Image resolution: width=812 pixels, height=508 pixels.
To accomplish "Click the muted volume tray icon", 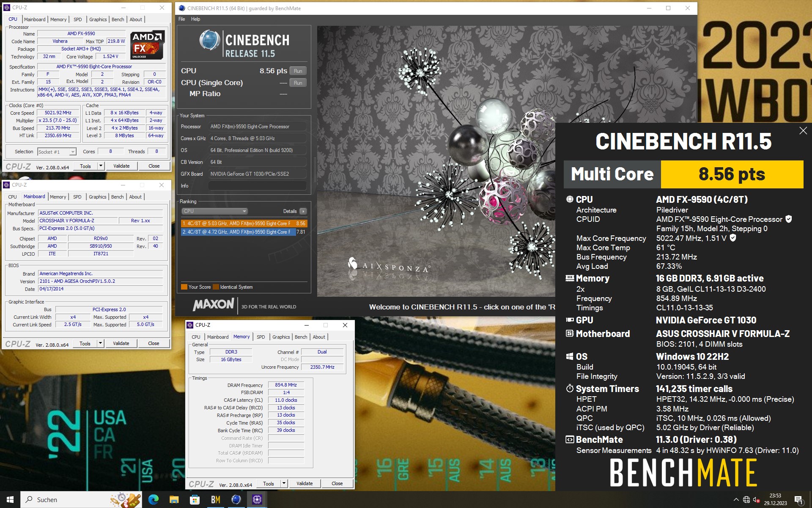I will click(757, 500).
